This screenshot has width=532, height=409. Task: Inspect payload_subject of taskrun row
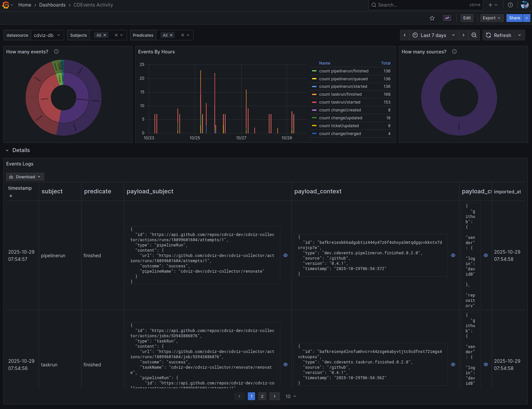(x=285, y=364)
